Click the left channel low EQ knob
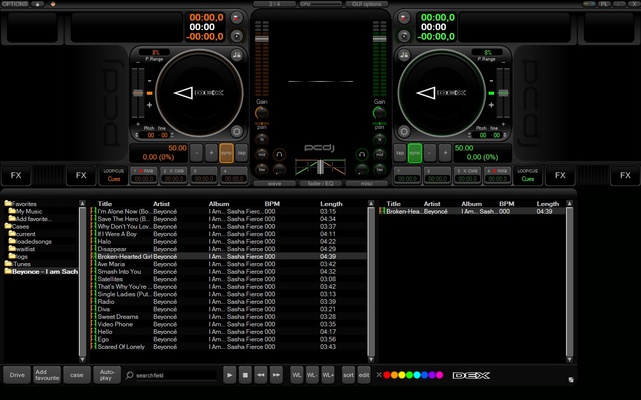641x400 pixels. (261, 169)
